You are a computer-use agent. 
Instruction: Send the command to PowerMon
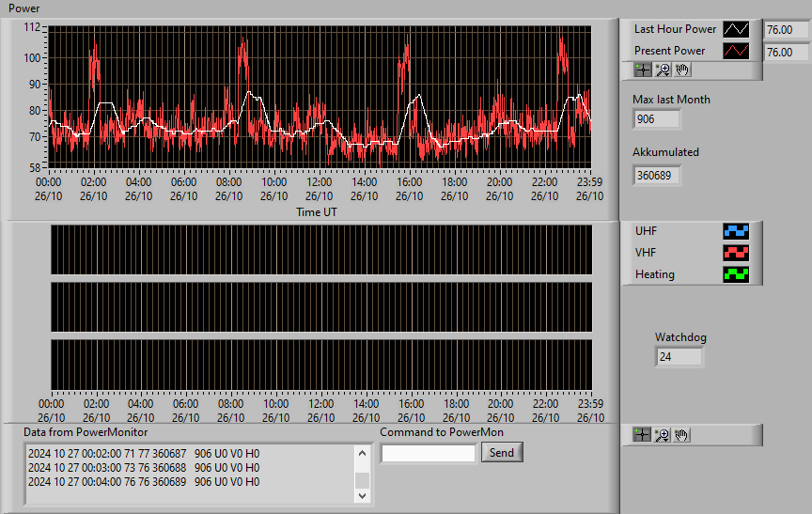tap(502, 452)
